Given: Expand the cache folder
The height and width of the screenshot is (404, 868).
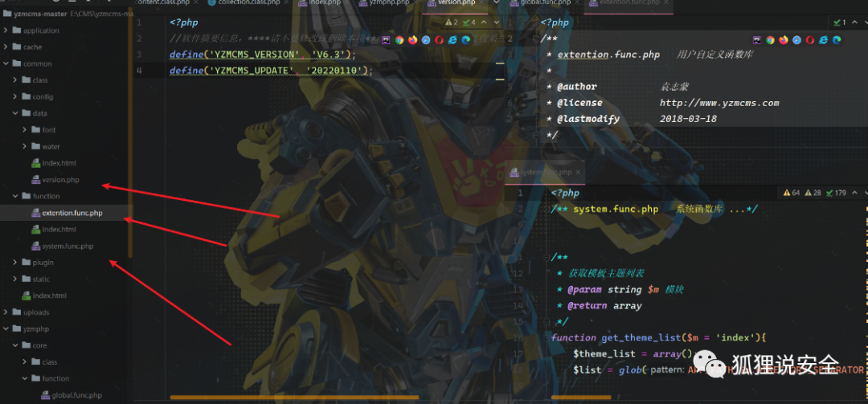Looking at the screenshot, I should coord(6,47).
